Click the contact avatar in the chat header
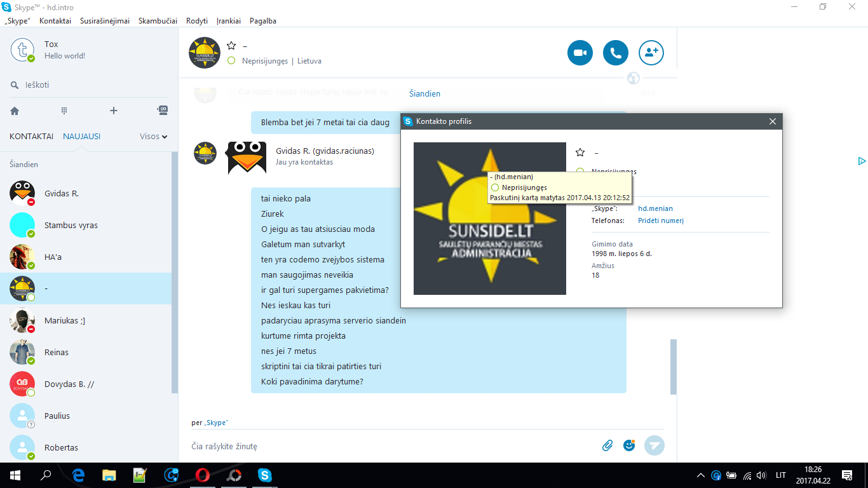 point(205,53)
